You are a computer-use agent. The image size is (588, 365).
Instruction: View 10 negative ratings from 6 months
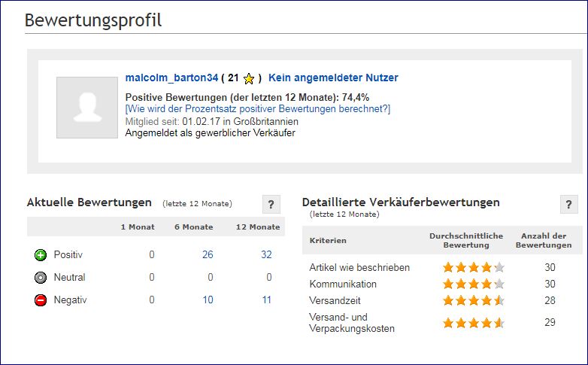point(208,300)
